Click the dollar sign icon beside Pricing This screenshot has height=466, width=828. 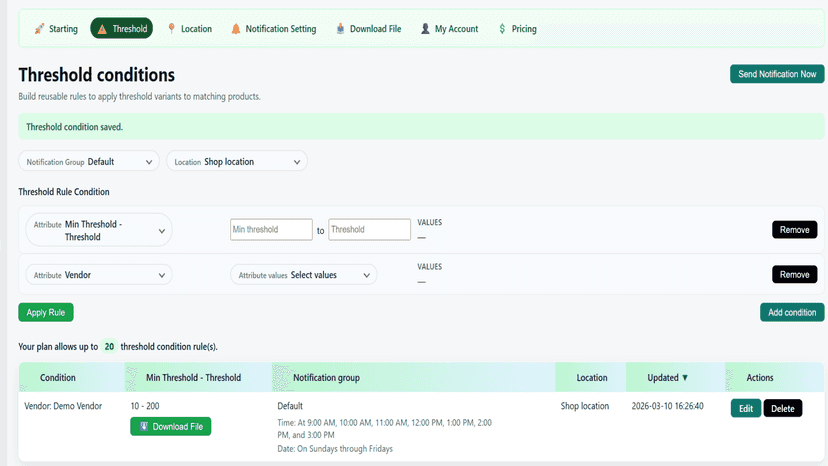pos(502,29)
